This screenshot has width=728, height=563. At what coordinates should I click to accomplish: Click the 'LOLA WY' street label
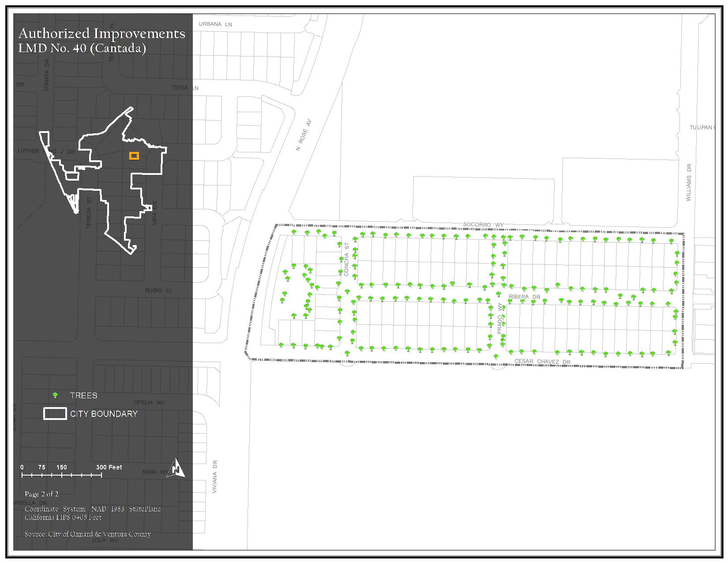(x=105, y=540)
